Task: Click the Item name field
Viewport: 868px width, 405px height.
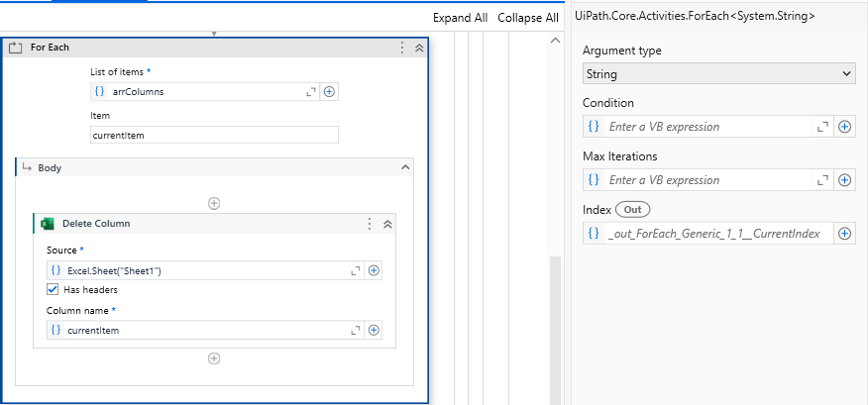Action: coord(214,135)
